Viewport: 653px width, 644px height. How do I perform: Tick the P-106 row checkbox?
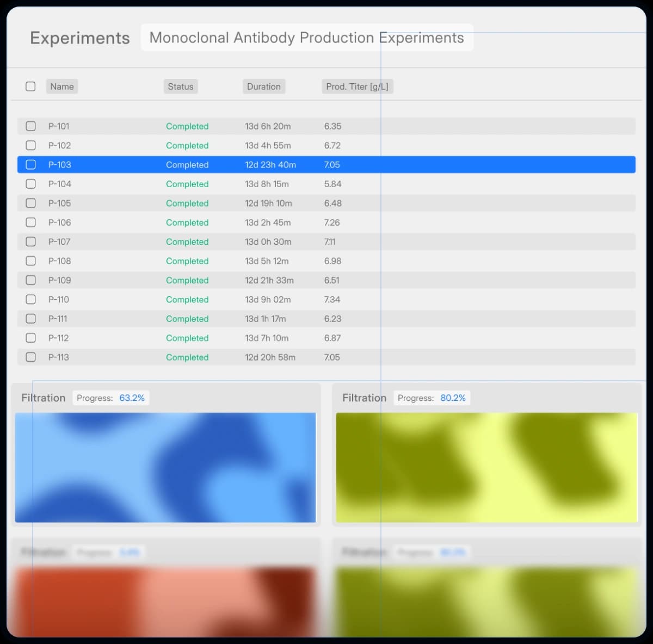point(31,222)
